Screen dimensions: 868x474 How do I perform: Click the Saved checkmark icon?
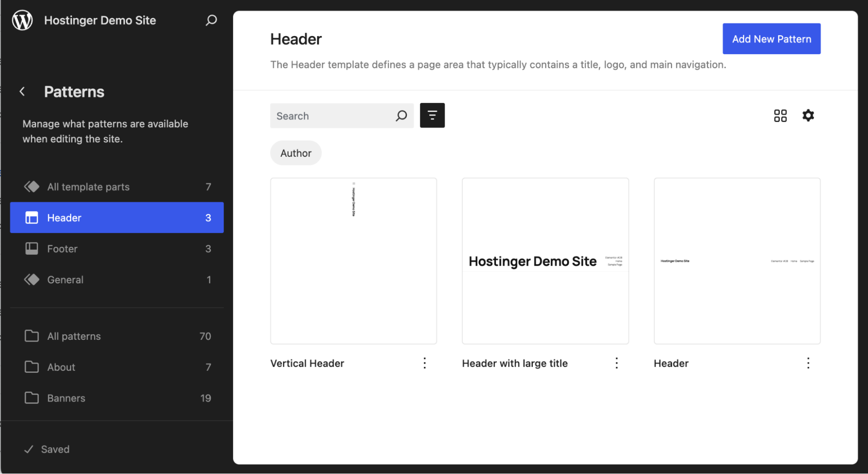29,449
